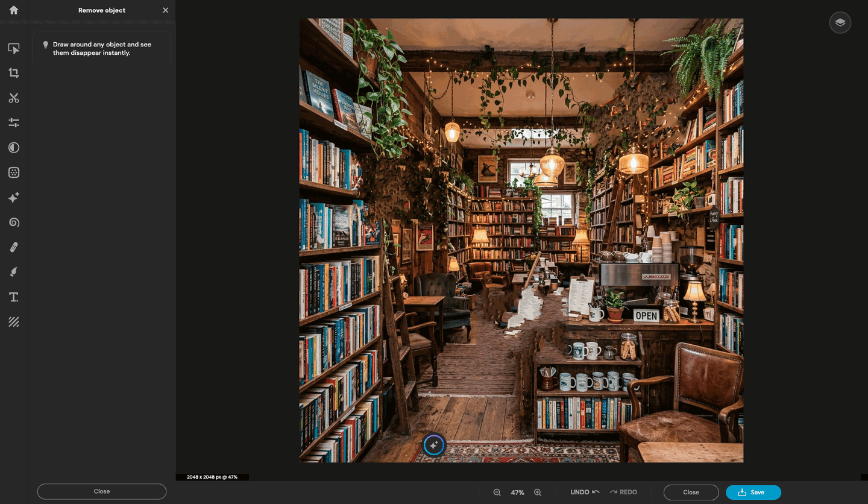
Task: Select the Crop tool
Action: click(14, 73)
